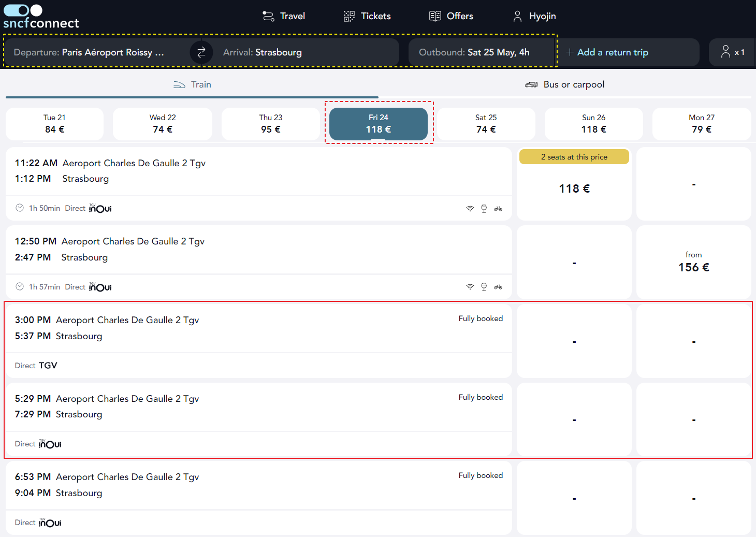Click the profile icon next to Hyojin
The width and height of the screenshot is (756, 537).
click(x=517, y=17)
